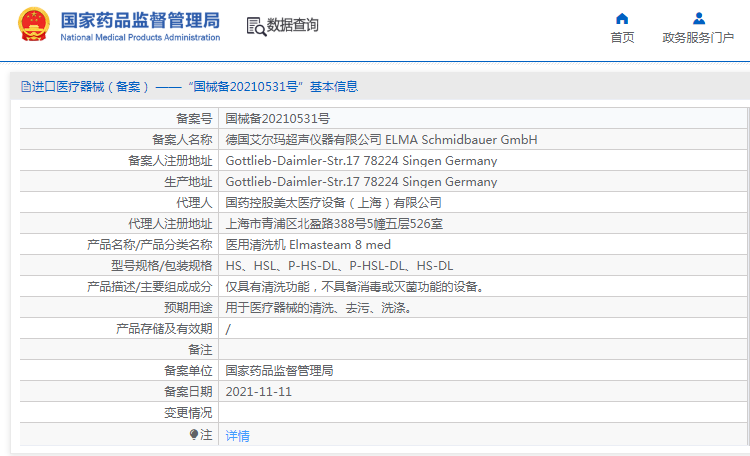Select 用于医疗器械的清洗、去污、洗涤 value
Image resolution: width=750 pixels, height=456 pixels.
(320, 308)
